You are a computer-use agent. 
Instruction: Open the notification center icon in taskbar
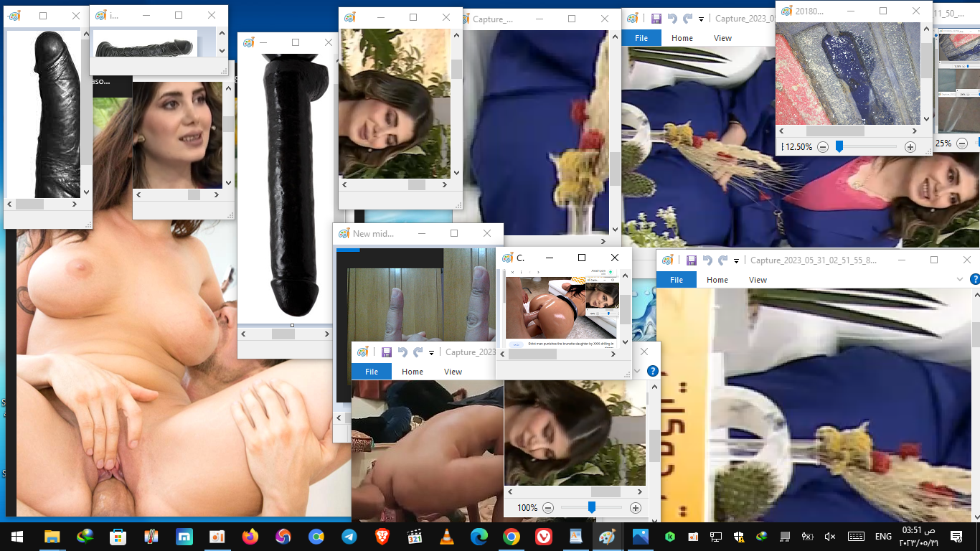(x=956, y=537)
